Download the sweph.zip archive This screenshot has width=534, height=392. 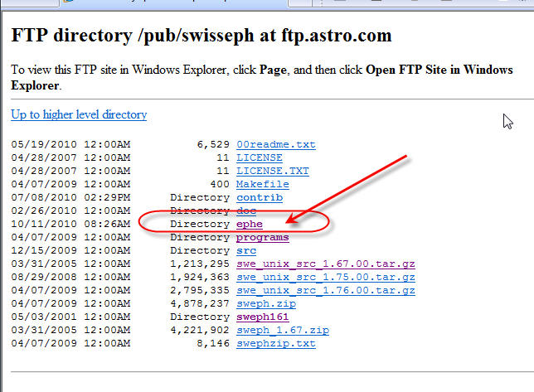[265, 303]
